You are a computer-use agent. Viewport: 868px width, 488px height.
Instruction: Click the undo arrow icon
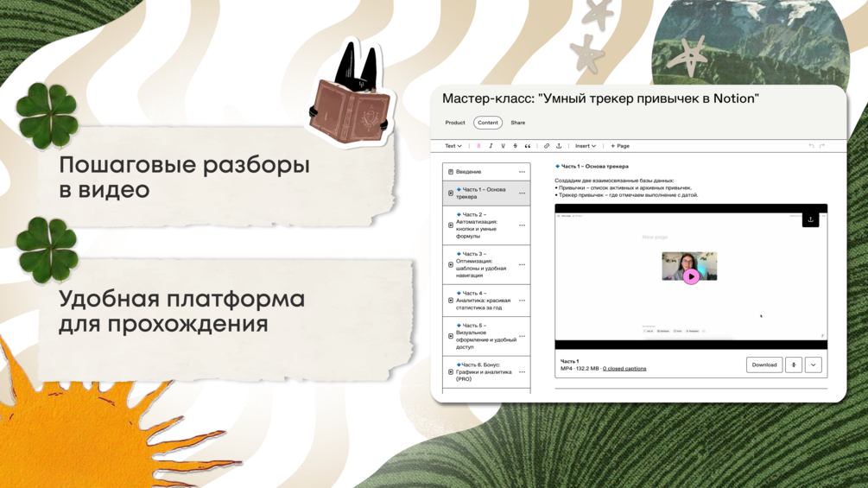coord(812,146)
